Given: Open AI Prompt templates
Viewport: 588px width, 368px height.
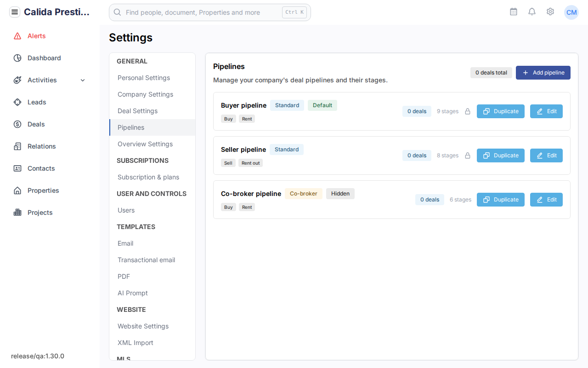Looking at the screenshot, I should coord(153,293).
